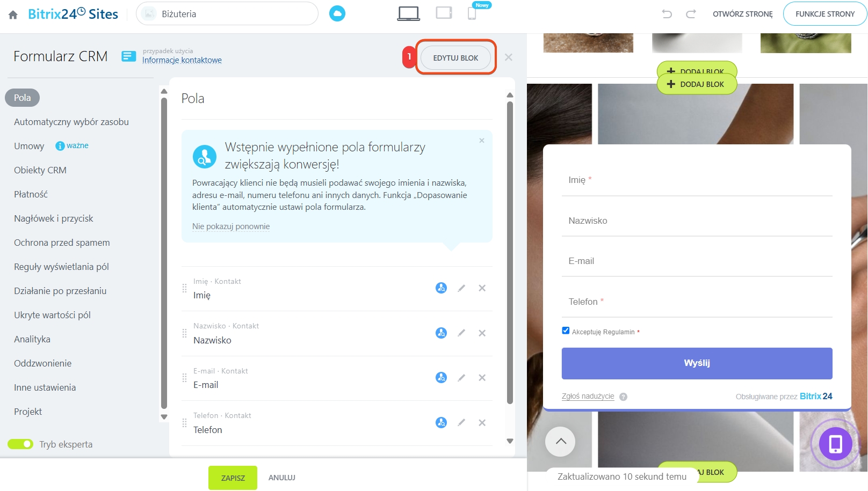Click the redo arrow
Viewport: 868px width, 491px height.
691,14
